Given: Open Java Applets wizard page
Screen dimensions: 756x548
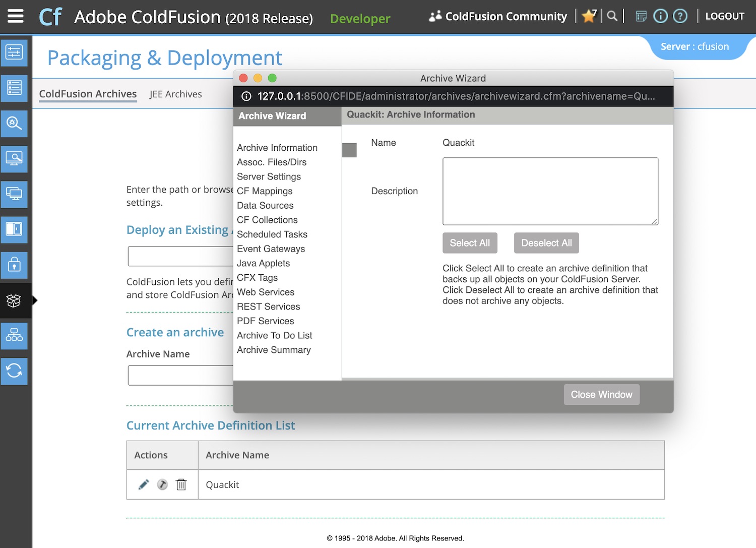Looking at the screenshot, I should pyautogui.click(x=263, y=263).
